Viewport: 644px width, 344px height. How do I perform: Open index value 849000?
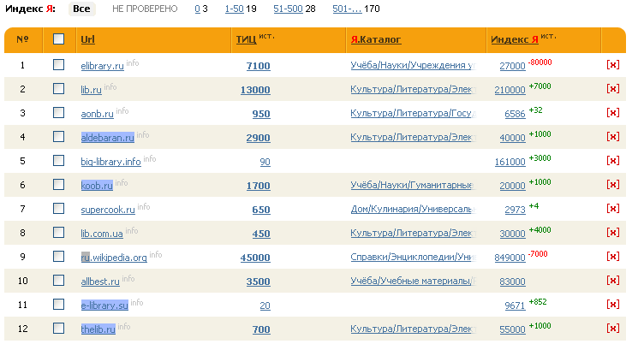(x=510, y=258)
